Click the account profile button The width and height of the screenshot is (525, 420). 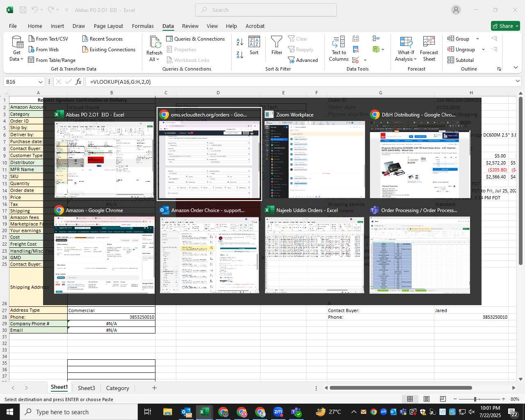pos(456,10)
